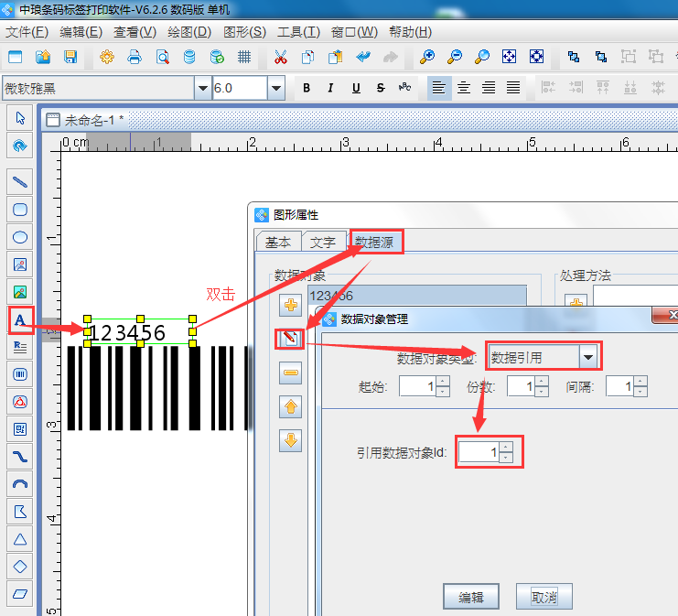Pick the straight line drawing tool

point(19,182)
